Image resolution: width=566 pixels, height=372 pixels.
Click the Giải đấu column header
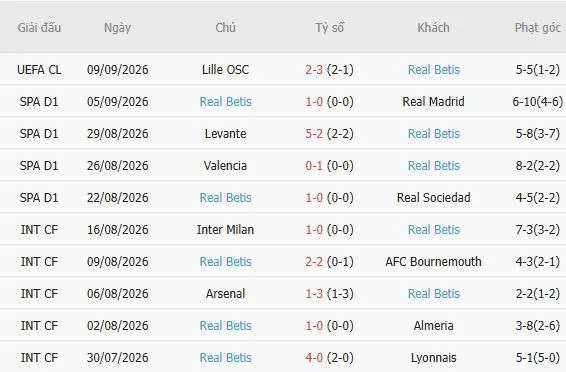39,28
